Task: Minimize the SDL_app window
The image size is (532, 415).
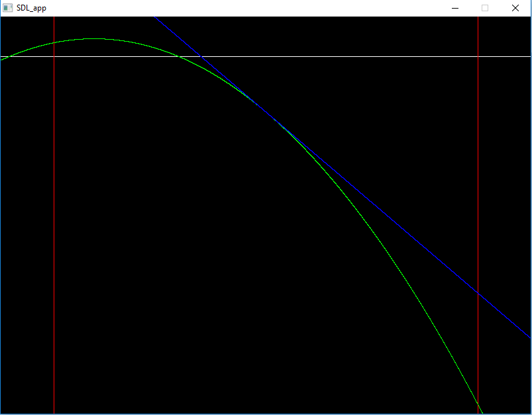Action: coord(455,8)
